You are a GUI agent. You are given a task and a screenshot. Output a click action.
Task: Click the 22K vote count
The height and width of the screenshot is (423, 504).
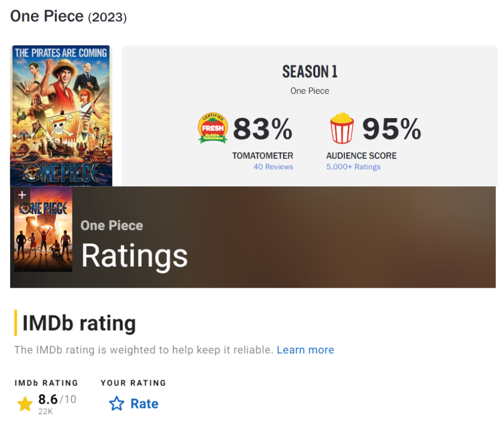45,412
